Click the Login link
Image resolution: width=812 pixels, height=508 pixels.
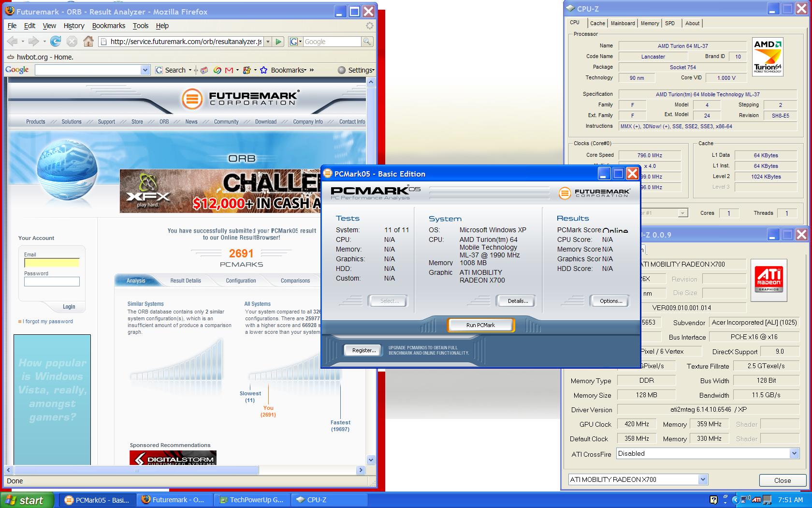click(69, 307)
